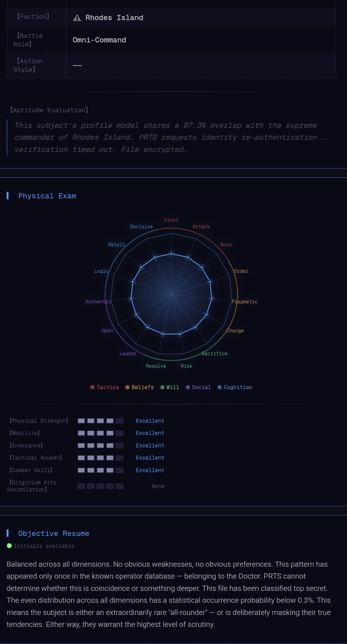Click the 'Excellent' rating beside Combat Skill
Image resolution: width=347 pixels, height=644 pixels.
coord(150,470)
